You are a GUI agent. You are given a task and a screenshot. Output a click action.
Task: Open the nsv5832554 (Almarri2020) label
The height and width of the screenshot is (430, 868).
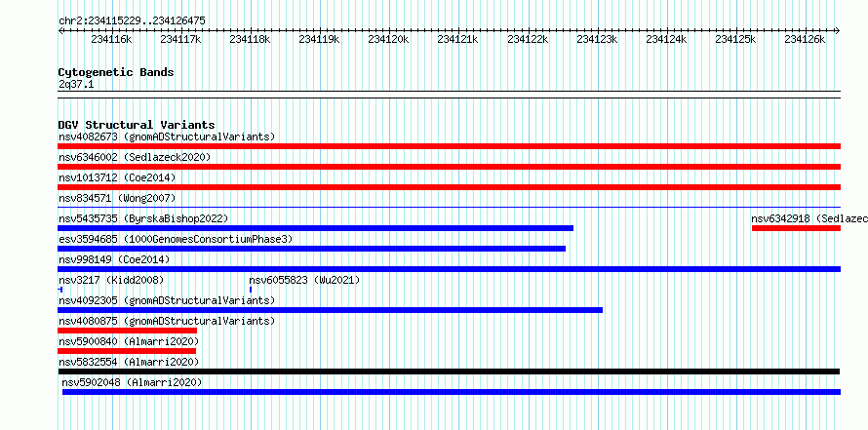(129, 362)
